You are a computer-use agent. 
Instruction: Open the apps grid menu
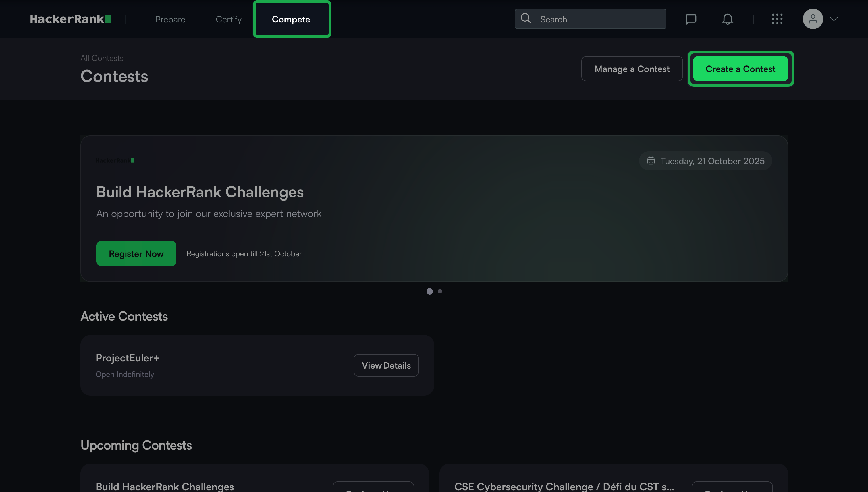click(777, 19)
